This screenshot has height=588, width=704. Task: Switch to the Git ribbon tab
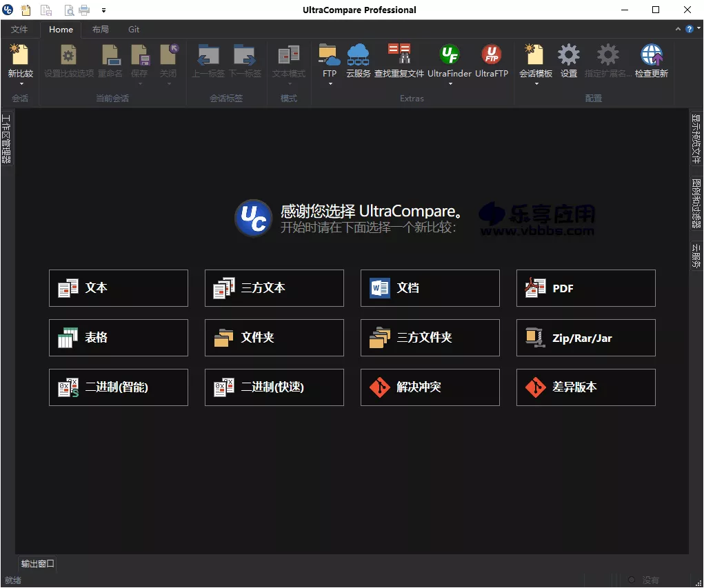(134, 30)
